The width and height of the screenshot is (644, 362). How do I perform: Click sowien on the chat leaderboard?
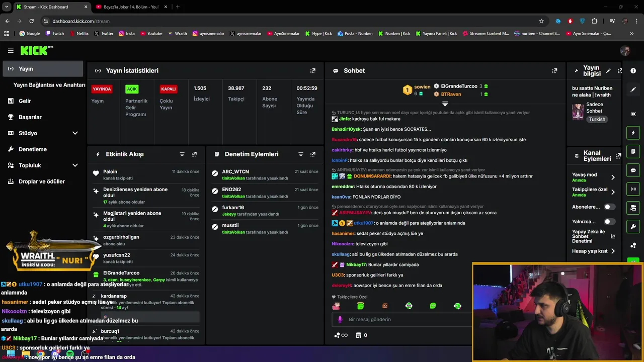422,87
